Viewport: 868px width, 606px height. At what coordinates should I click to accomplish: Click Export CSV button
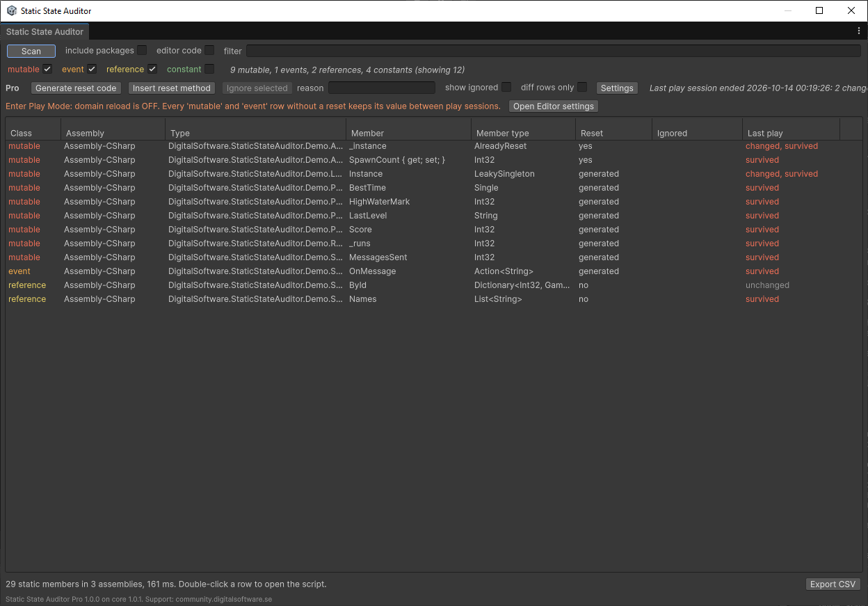click(833, 584)
